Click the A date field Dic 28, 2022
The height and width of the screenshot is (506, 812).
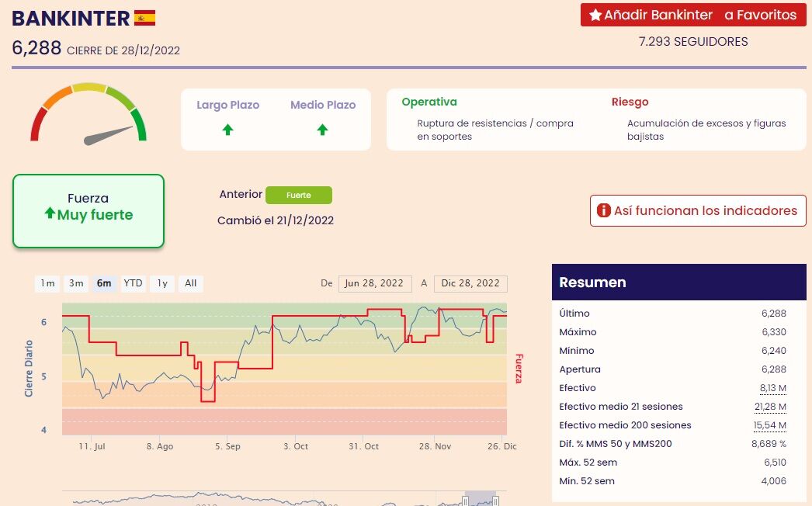click(470, 284)
